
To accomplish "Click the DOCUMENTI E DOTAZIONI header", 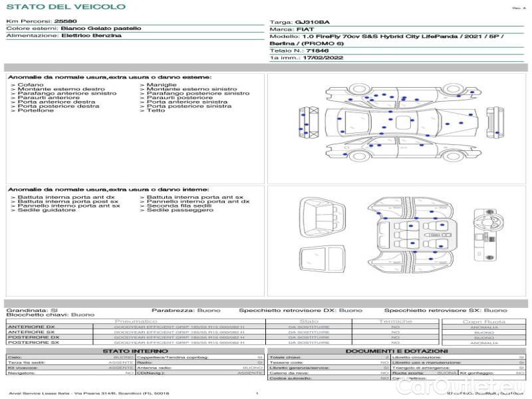I will pos(396,351).
